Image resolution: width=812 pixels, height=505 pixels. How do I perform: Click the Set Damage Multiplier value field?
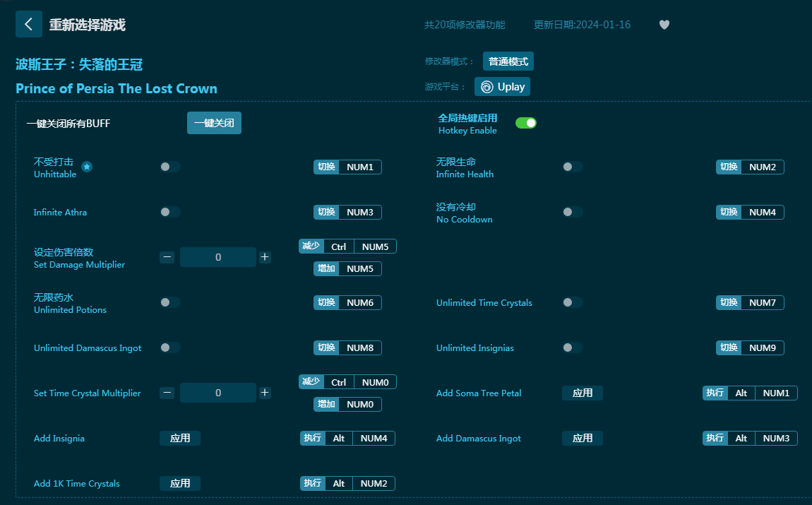[218, 257]
